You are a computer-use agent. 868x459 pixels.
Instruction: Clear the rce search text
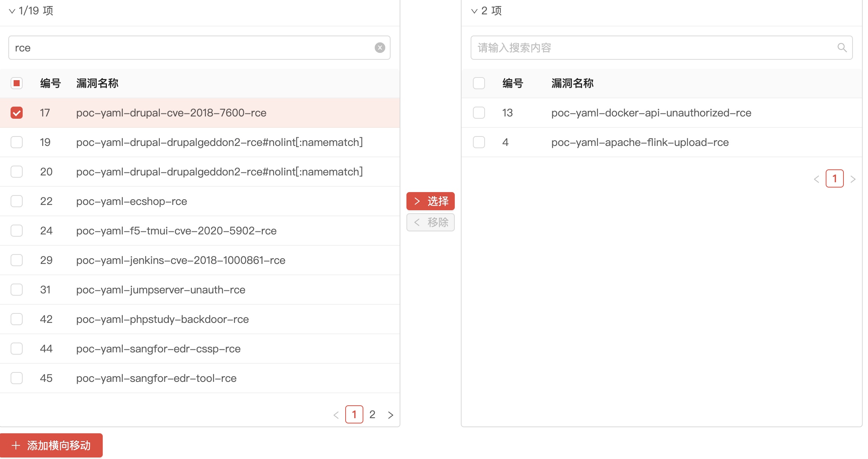(380, 48)
